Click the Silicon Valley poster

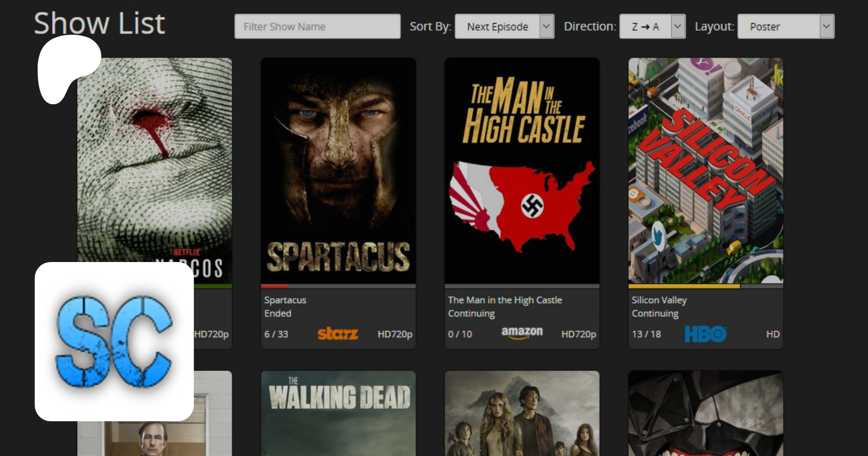705,170
